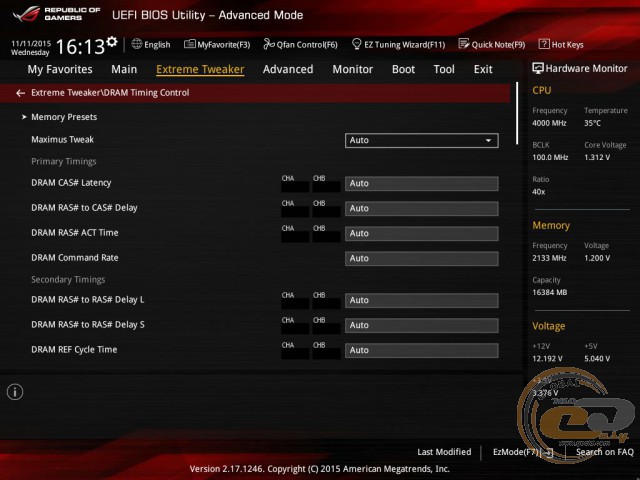Select the DRAM REF Cycle Time label
The height and width of the screenshot is (480, 640).
point(74,349)
